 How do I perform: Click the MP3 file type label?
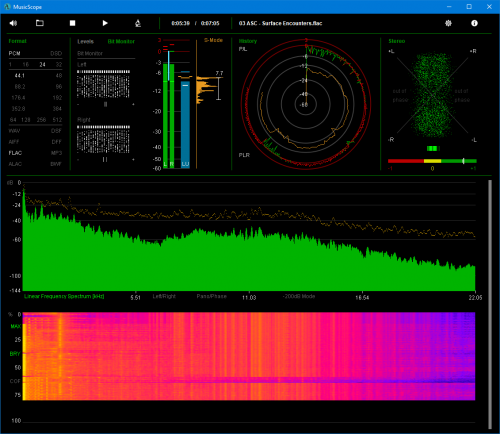[57, 153]
